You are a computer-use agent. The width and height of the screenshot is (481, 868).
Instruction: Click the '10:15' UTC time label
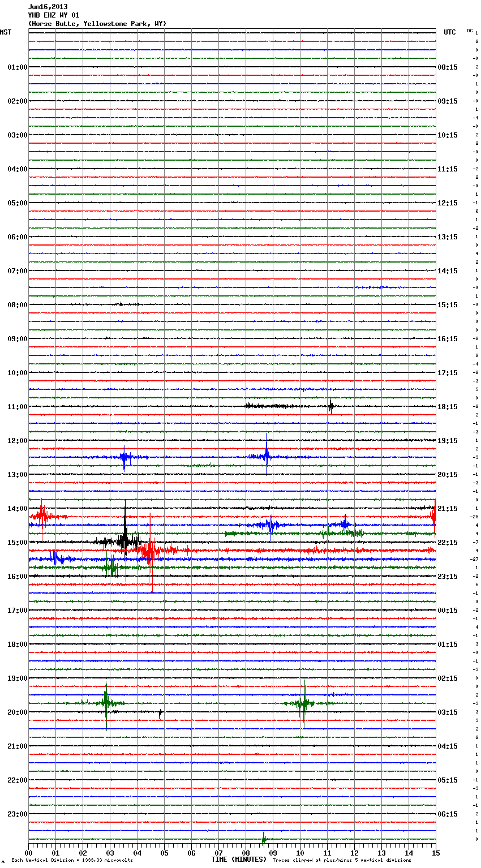pyautogui.click(x=448, y=135)
